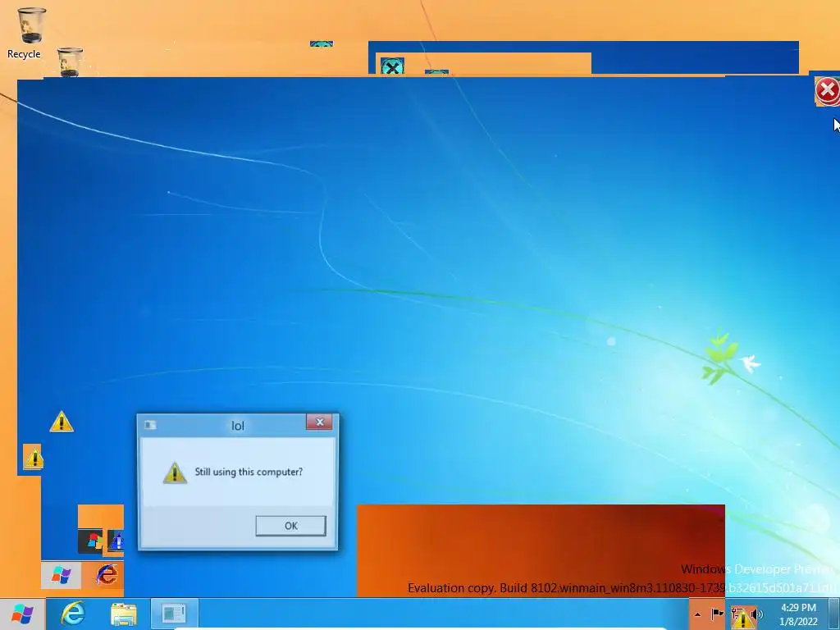Open the Action Center flag icon
Viewport: 840px width, 630px height.
(717, 614)
